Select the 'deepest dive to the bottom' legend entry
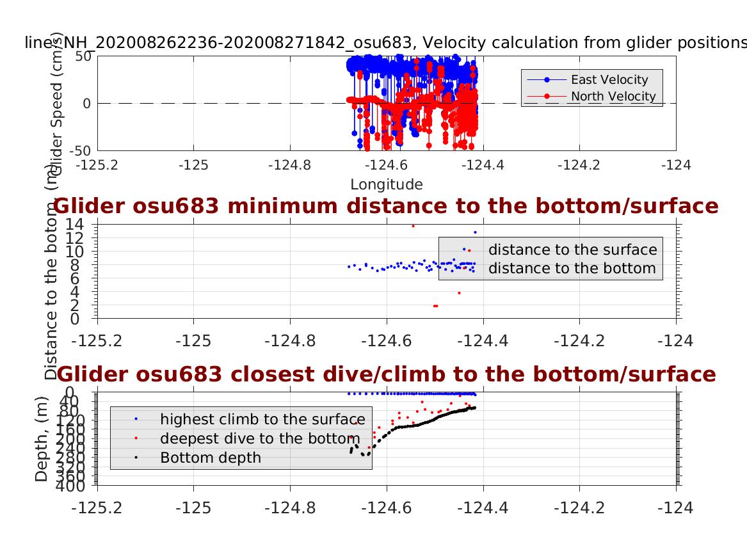Image resolution: width=747 pixels, height=560 pixels. 248,438
